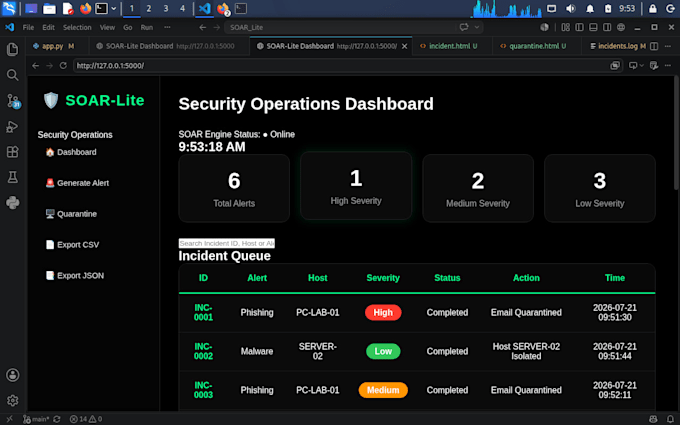
Task: Open the Python view in activity bar
Action: click(x=13, y=203)
